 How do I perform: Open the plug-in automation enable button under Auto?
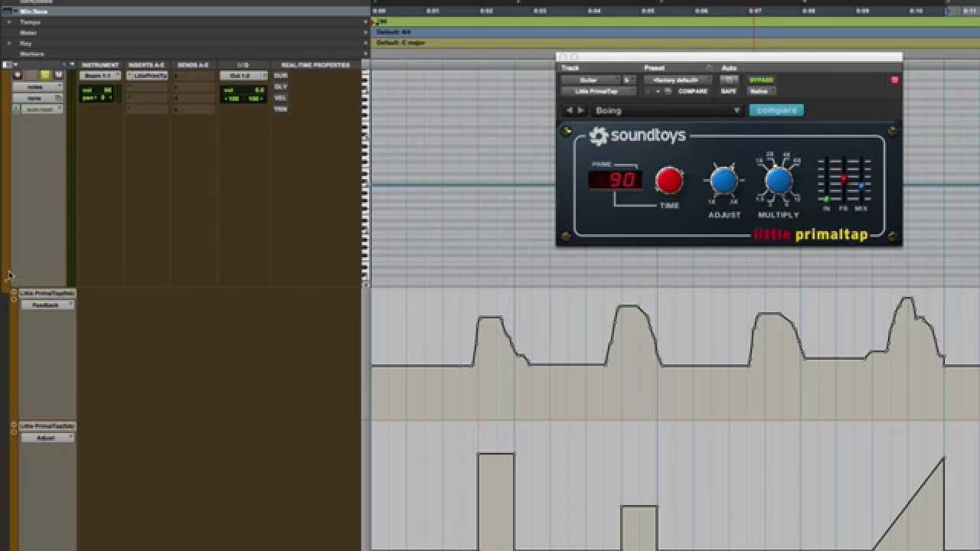coord(729,80)
